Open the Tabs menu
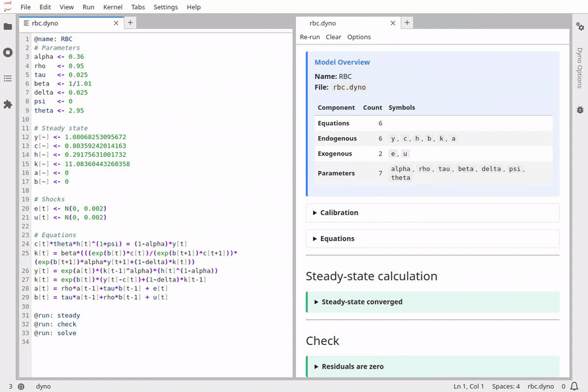This screenshot has width=588, height=392. click(138, 7)
